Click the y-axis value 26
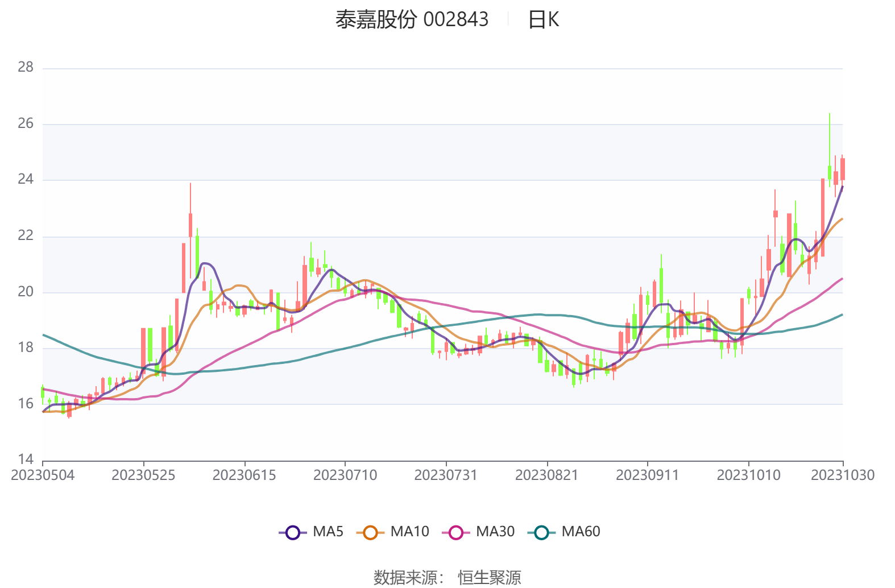The height and width of the screenshot is (588, 895). coord(26,123)
